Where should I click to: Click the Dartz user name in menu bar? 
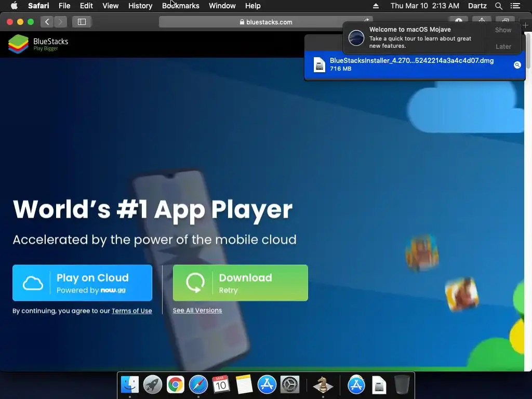477,6
